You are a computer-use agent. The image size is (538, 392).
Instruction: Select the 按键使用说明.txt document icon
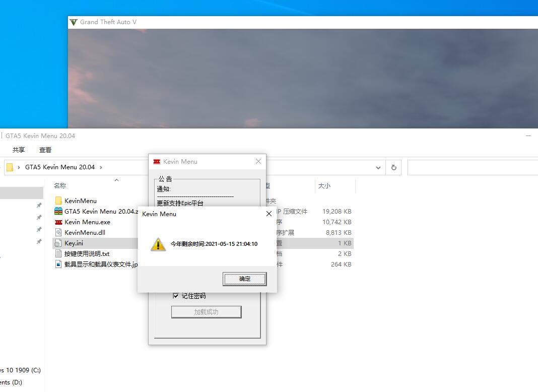pos(58,253)
